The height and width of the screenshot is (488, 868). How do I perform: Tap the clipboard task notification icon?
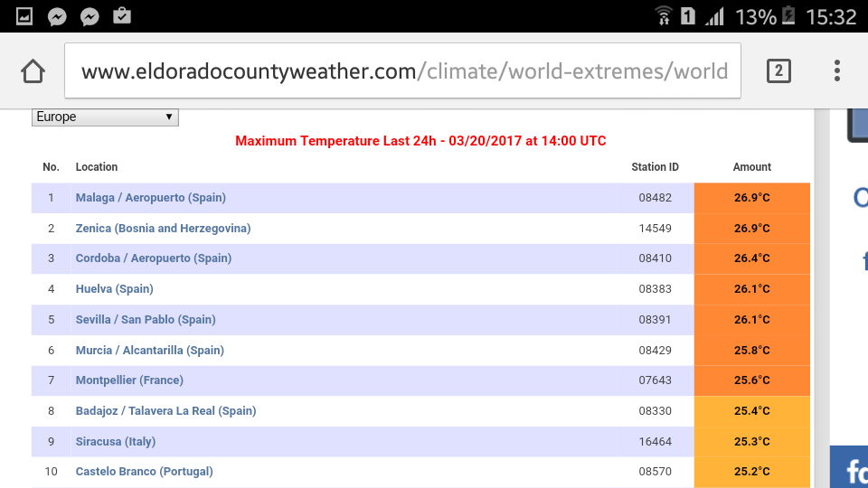tap(121, 16)
